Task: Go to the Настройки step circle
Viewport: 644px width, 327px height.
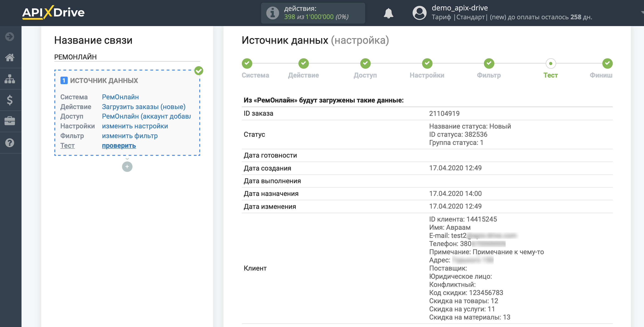Action: coord(427,63)
